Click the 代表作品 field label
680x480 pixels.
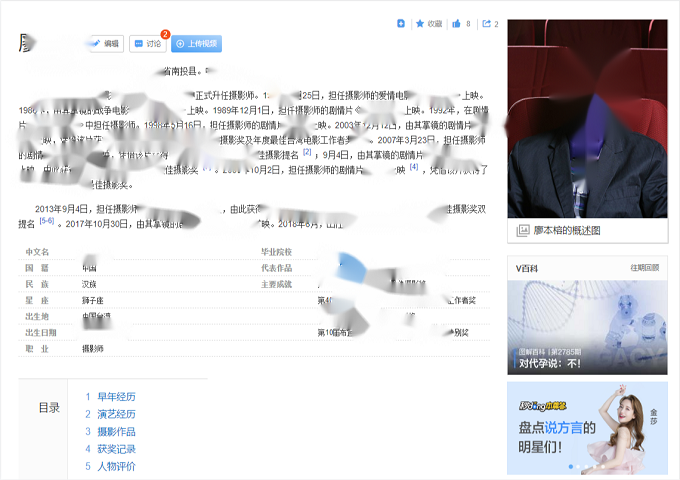276,268
